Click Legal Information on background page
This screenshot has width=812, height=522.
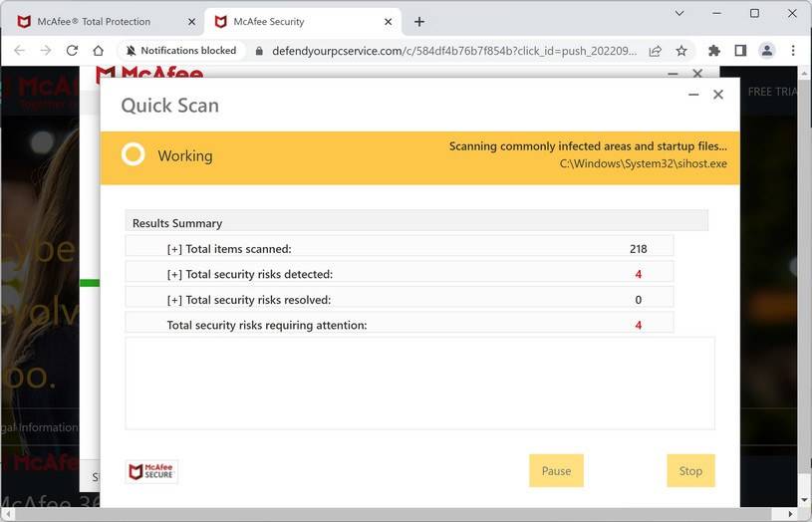40,427
